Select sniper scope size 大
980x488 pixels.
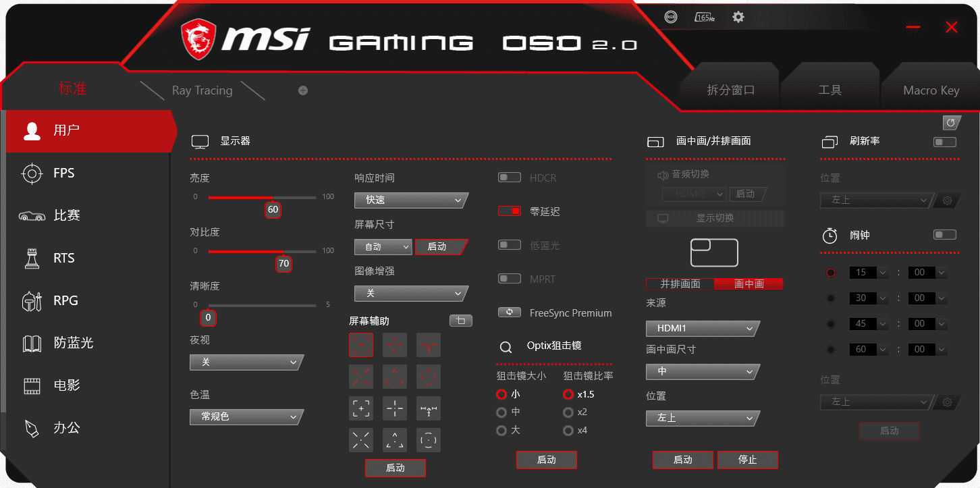pyautogui.click(x=501, y=431)
